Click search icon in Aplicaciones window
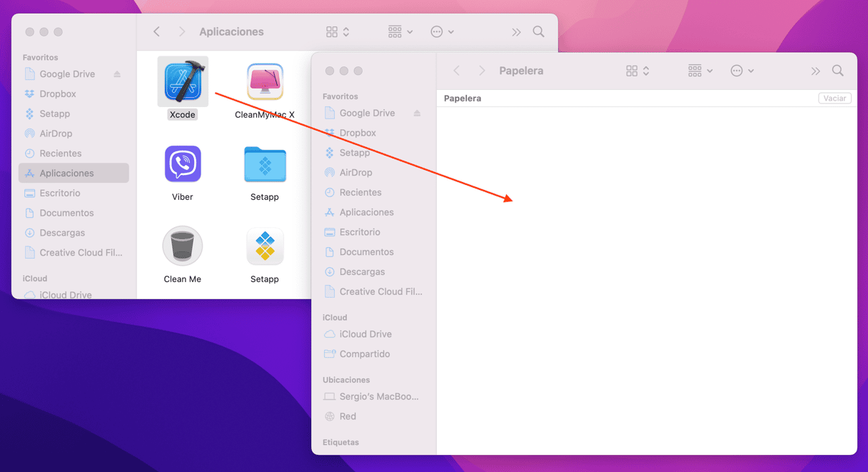 pos(538,32)
